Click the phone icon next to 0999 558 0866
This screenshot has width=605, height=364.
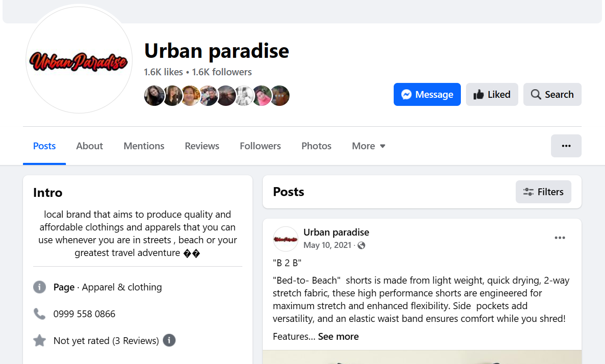pos(40,314)
